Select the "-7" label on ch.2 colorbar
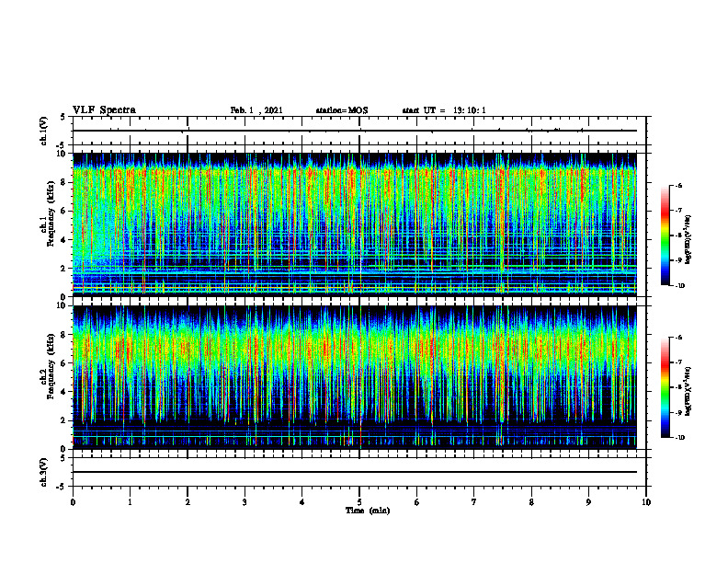 pyautogui.click(x=678, y=362)
